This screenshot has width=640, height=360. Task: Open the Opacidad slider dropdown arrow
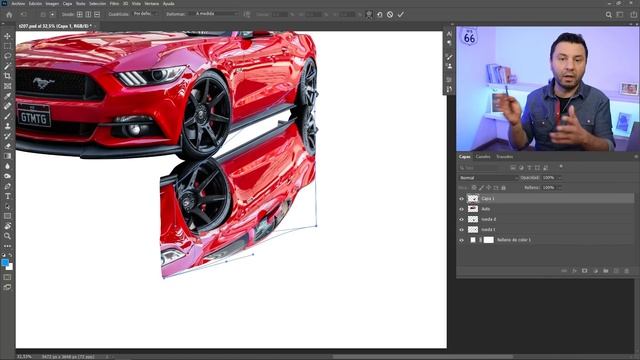pyautogui.click(x=560, y=178)
